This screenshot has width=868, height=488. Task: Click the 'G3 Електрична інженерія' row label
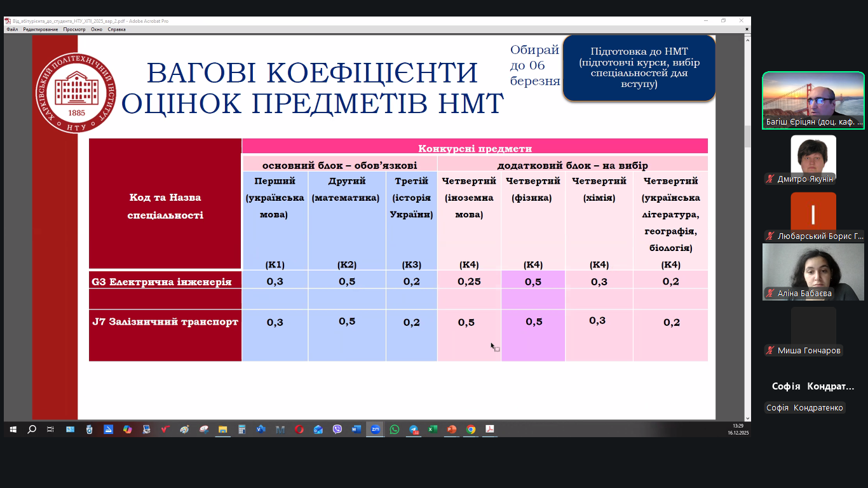[x=161, y=281]
